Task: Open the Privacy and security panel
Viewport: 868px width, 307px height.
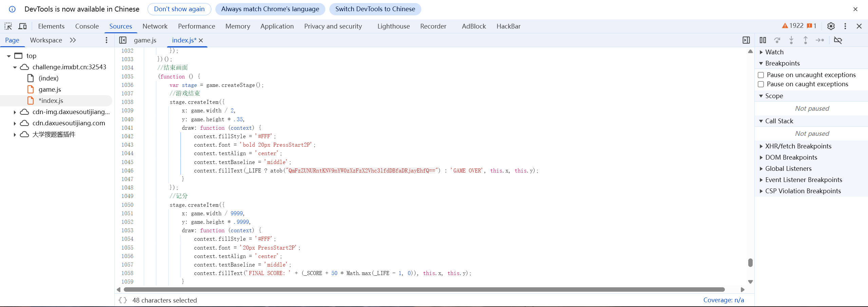Action: point(333,26)
